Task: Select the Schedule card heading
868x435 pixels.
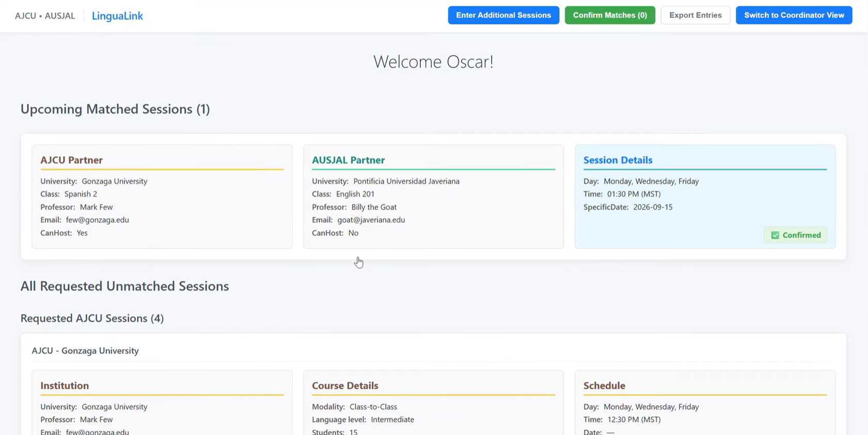Action: point(604,385)
